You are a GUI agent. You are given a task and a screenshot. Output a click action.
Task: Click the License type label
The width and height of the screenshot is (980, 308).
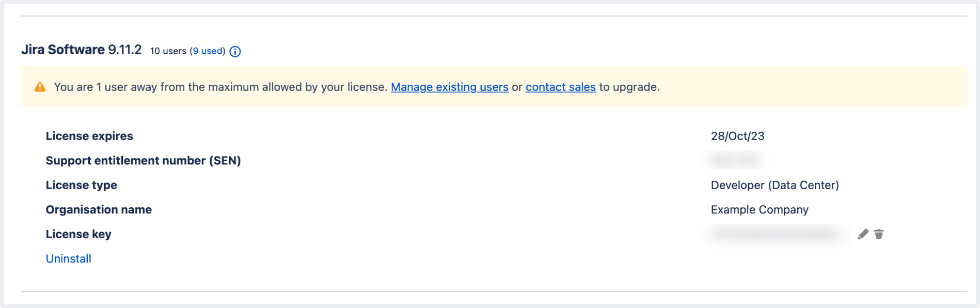pyautogui.click(x=81, y=185)
